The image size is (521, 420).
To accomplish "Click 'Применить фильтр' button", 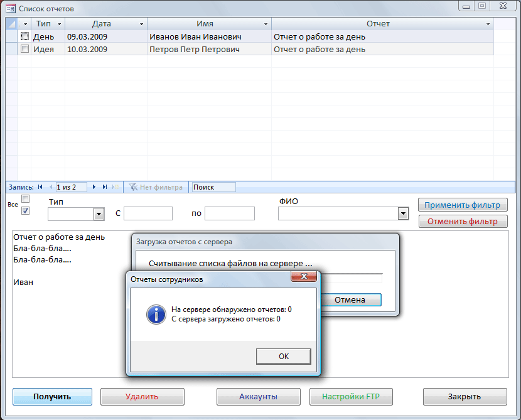I will [x=463, y=205].
